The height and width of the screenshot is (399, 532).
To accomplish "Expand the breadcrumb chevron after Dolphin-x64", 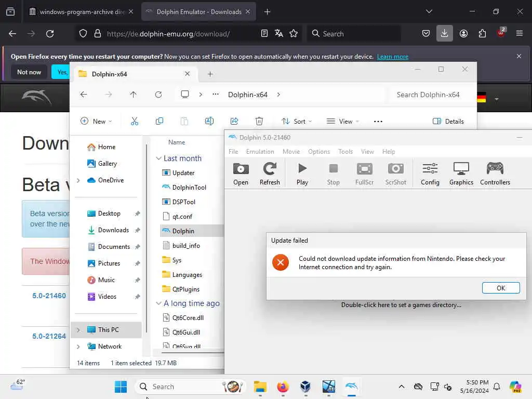I will pos(278,95).
